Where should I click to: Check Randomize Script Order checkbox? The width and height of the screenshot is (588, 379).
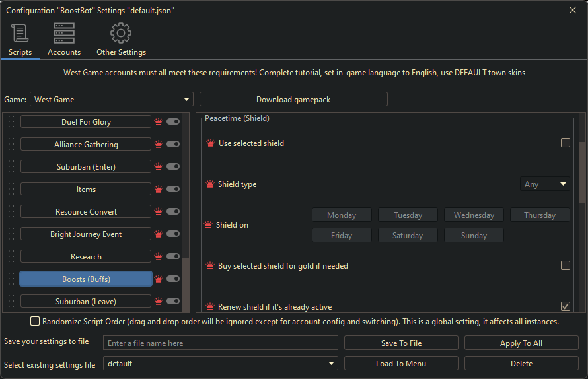click(35, 322)
